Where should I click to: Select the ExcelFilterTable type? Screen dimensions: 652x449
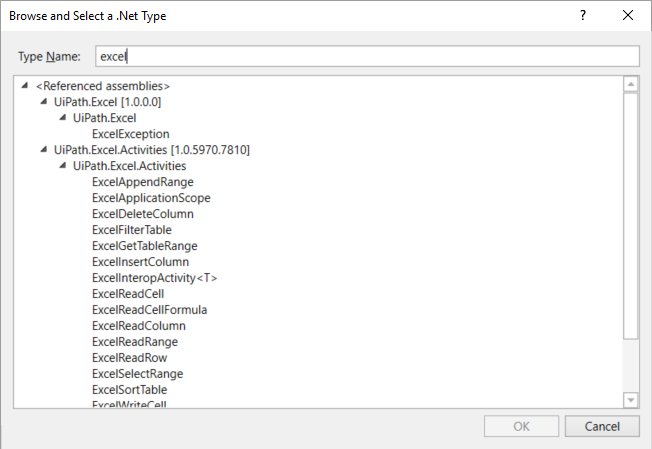coord(132,229)
